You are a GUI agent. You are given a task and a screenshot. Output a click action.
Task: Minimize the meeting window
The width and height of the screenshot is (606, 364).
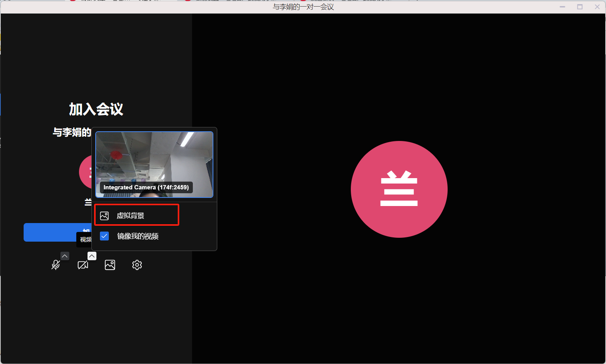(562, 7)
